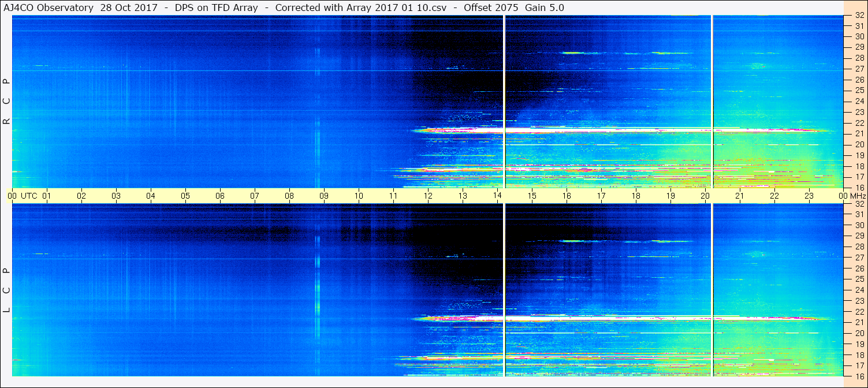Click the 21 MHz label on RCP scale
This screenshot has height=388, width=868.
tap(859, 133)
